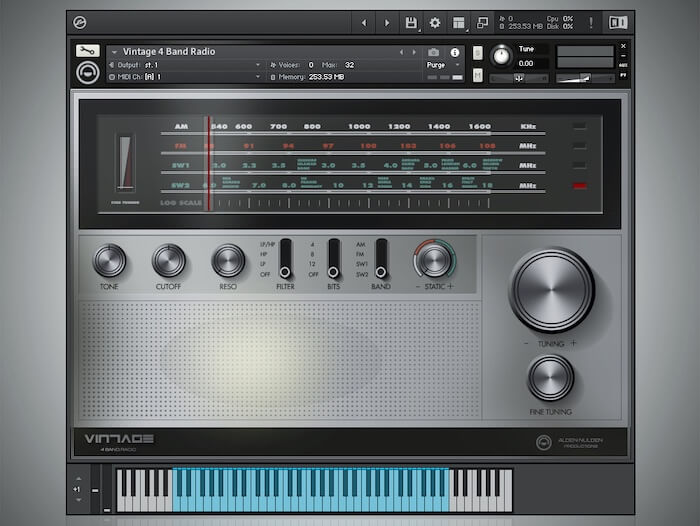Click the workspace layout panel icon
This screenshot has height=526, width=700.
[459, 22]
